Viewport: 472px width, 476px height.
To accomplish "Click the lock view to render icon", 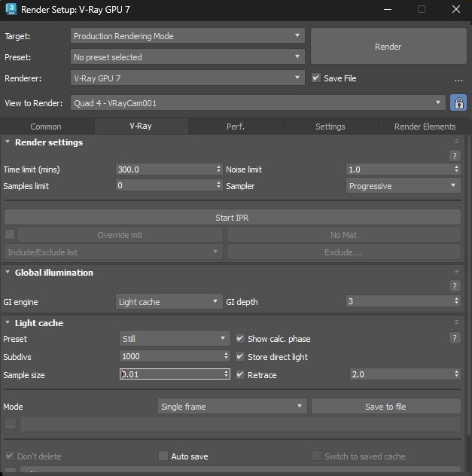I will (457, 103).
